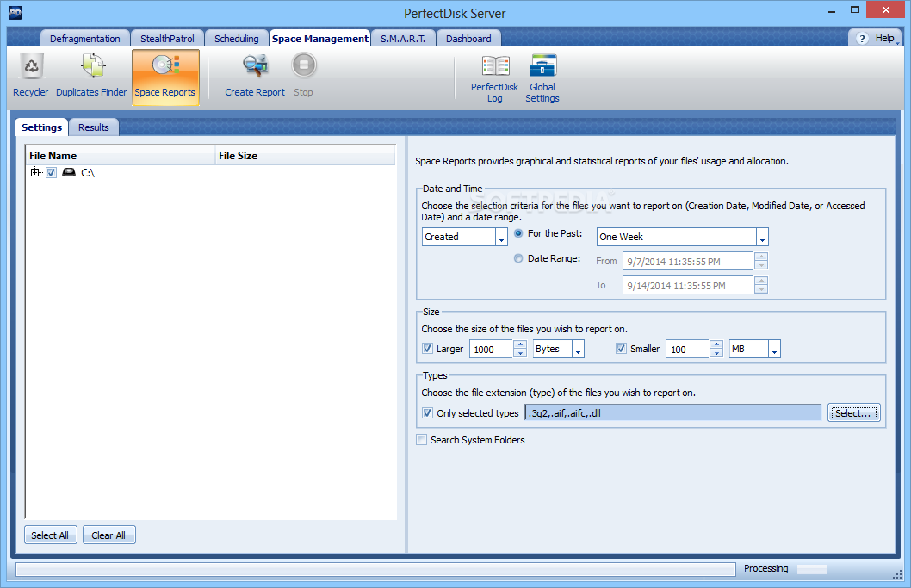Click the window resize grip corner
This screenshot has height=588, width=911.
896,574
